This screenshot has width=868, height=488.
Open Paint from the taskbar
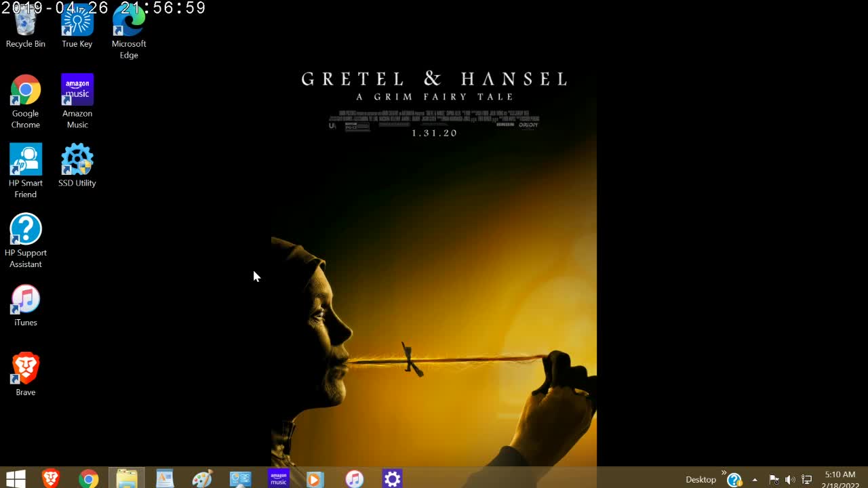(x=202, y=479)
